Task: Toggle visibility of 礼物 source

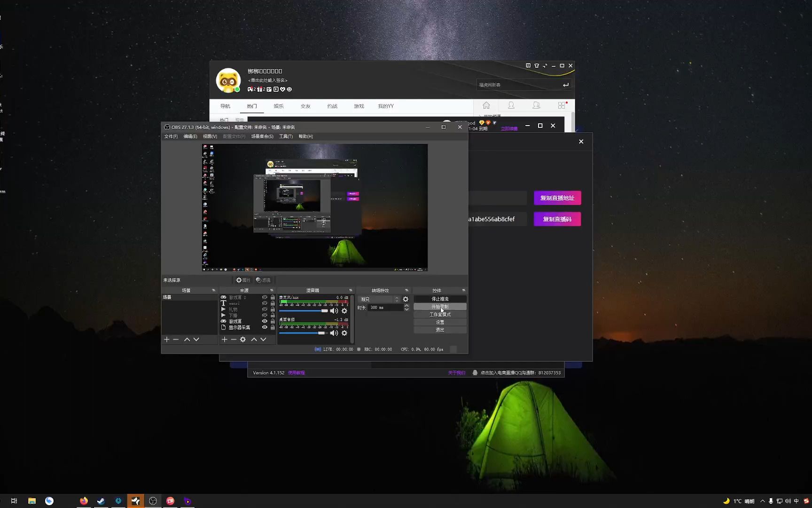Action: pyautogui.click(x=265, y=310)
